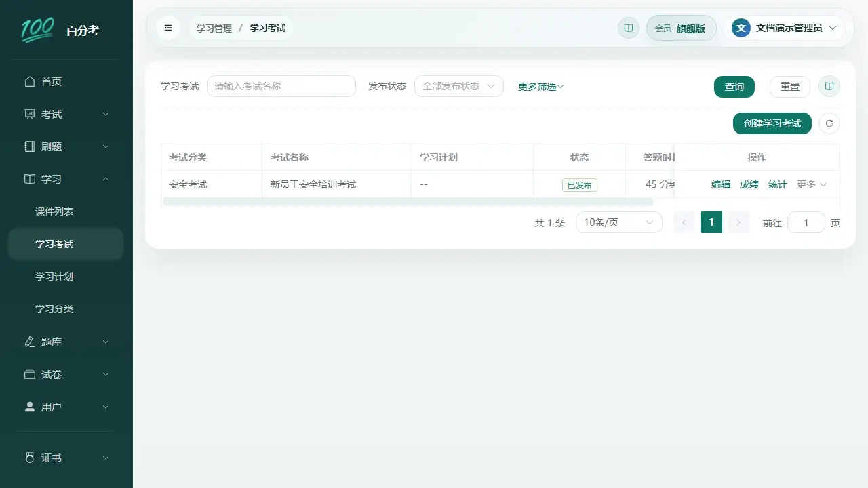Click 学习管理 breadcrumb
The width and height of the screenshot is (868, 488).
pos(214,28)
